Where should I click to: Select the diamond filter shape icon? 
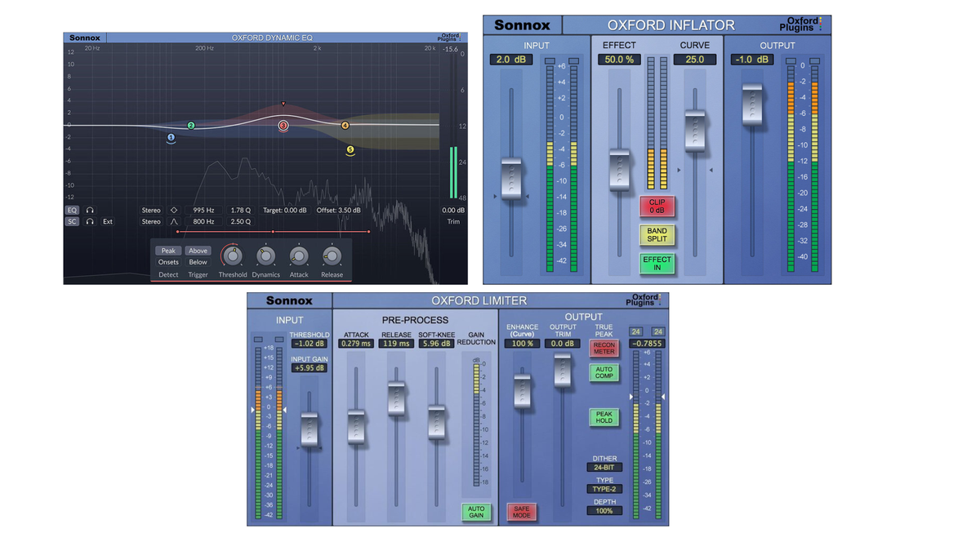[x=173, y=210]
